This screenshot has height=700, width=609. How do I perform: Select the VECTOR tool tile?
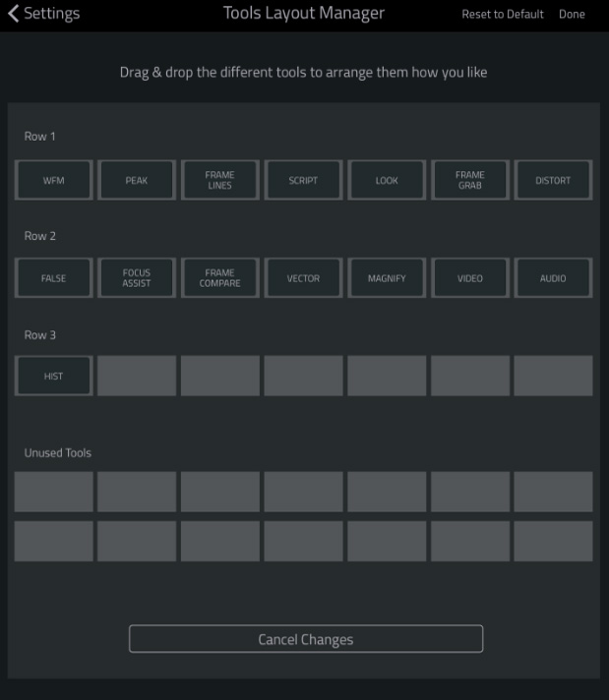(303, 277)
